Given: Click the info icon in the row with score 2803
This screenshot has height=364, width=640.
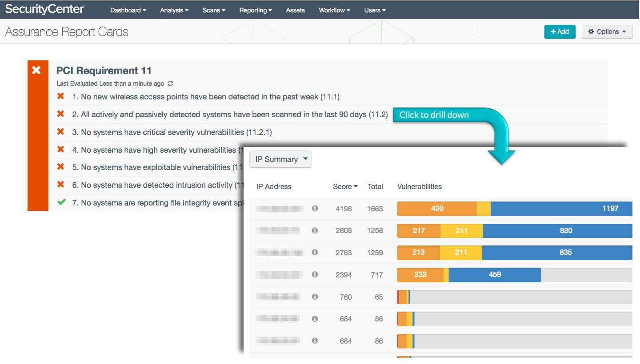Looking at the screenshot, I should click(315, 230).
